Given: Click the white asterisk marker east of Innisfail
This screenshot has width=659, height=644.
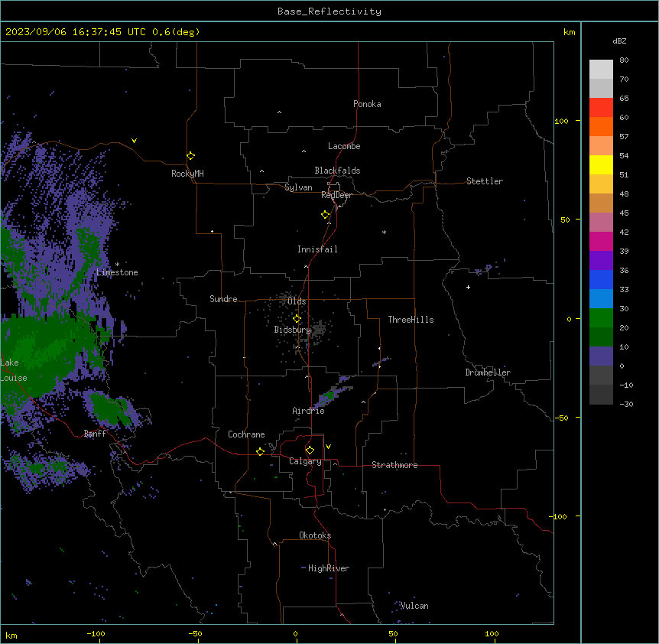Looking at the screenshot, I should [384, 232].
